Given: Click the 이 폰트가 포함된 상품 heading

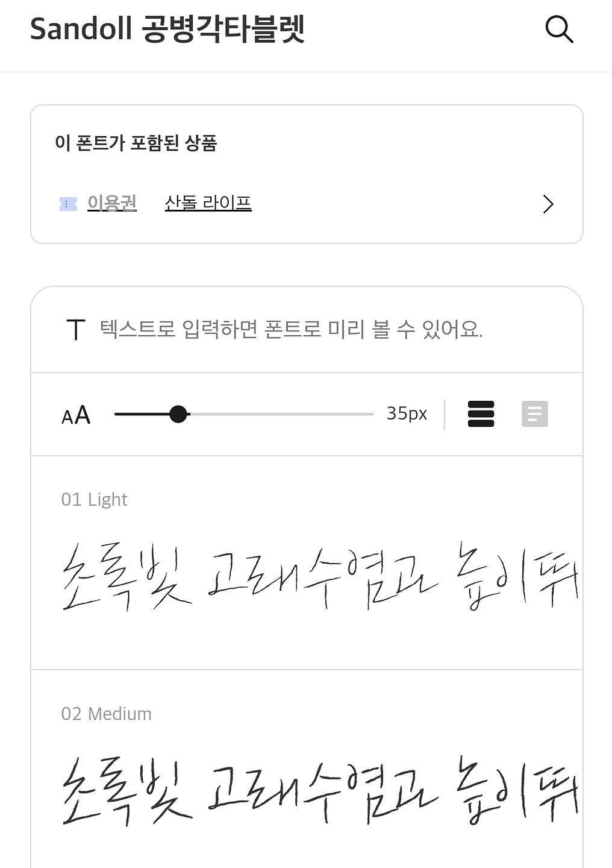Looking at the screenshot, I should (136, 143).
